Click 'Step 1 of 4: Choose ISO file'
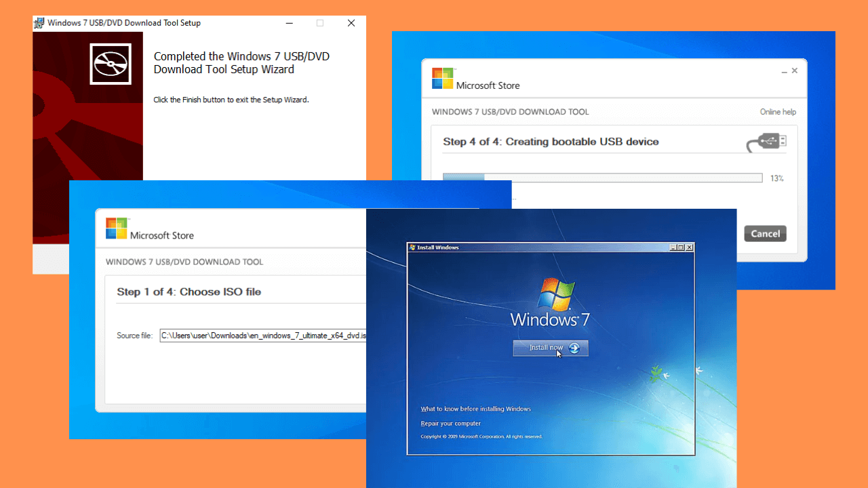 click(x=189, y=291)
